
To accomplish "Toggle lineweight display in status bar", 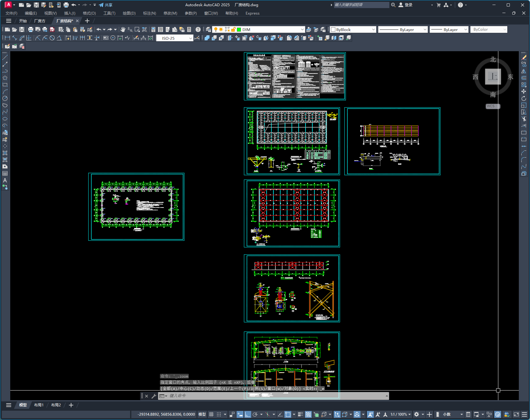I will tap(301, 414).
